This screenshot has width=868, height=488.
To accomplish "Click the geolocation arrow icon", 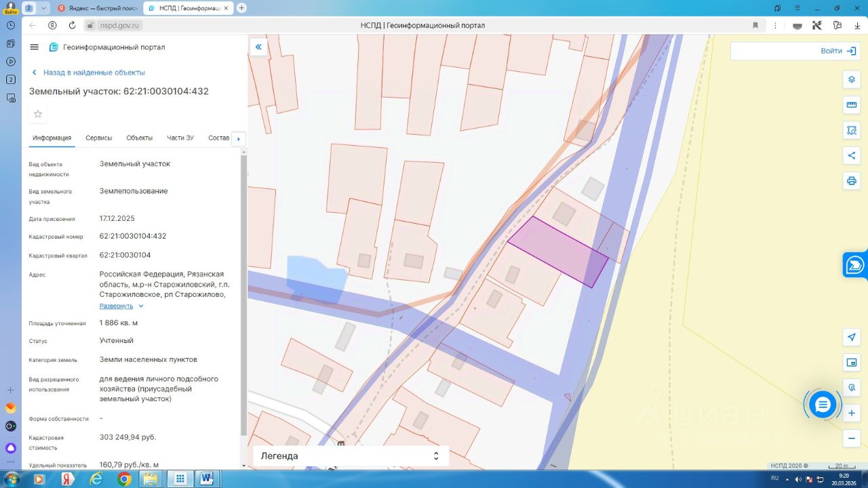I will (x=852, y=337).
